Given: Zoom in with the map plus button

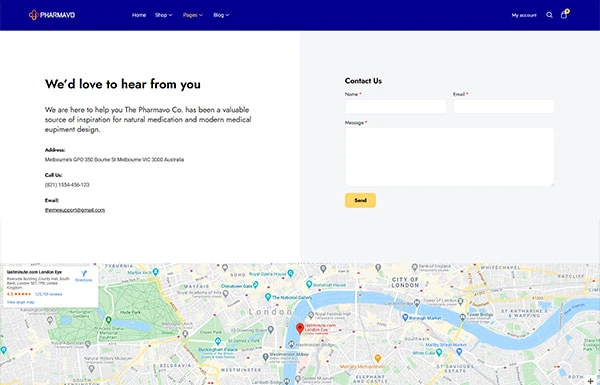Looking at the screenshot, I should pos(590,381).
